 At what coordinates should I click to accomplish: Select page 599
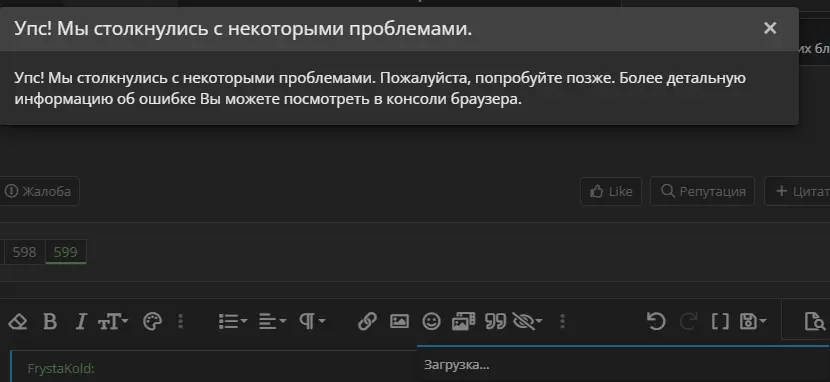(x=66, y=252)
